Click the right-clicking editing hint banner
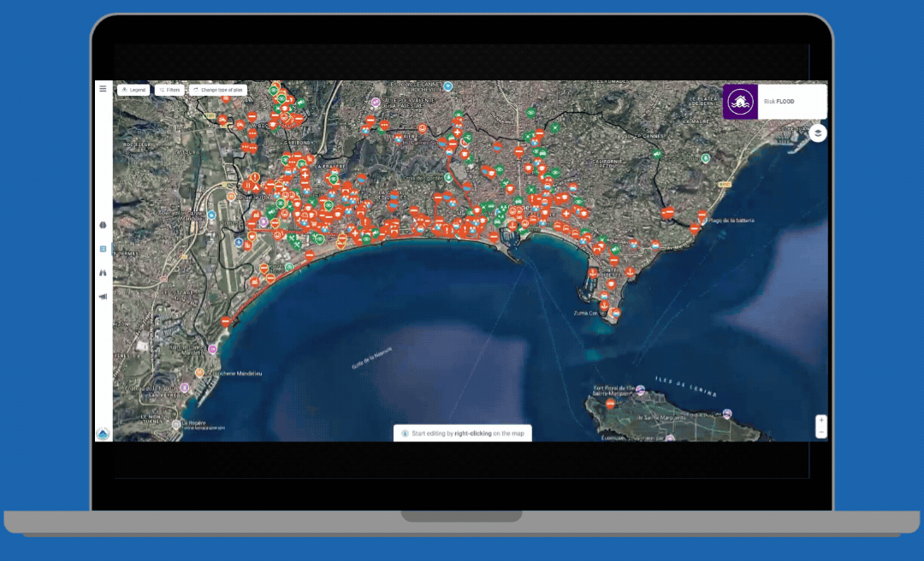The height and width of the screenshot is (561, 924). (463, 434)
